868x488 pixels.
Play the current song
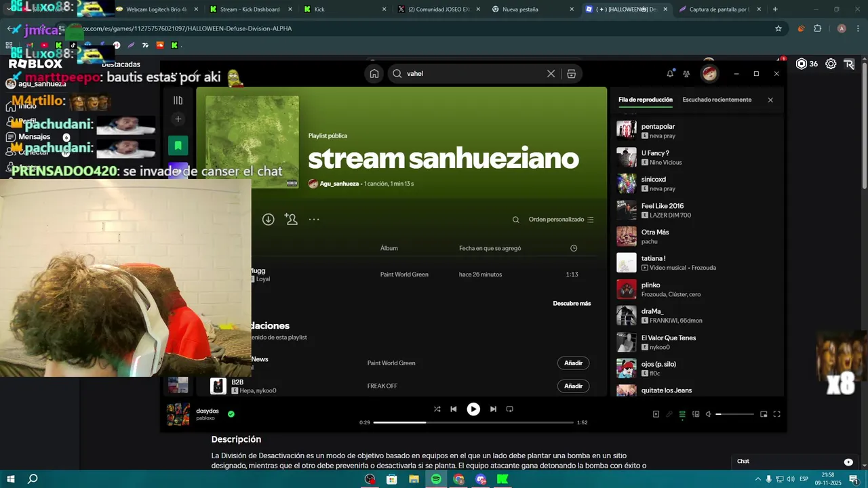tap(473, 409)
